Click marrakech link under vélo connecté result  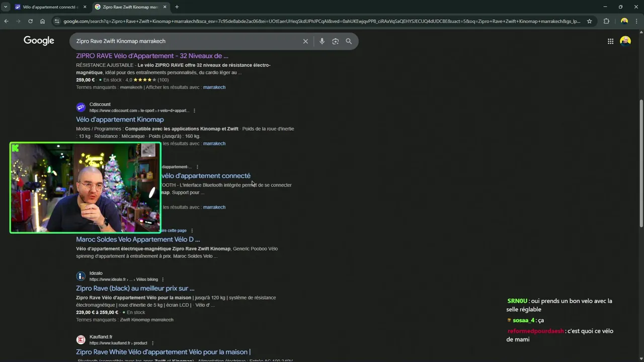click(x=214, y=207)
